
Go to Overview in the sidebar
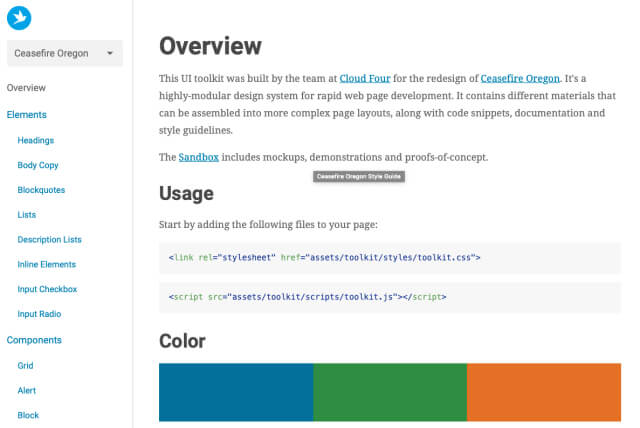point(26,88)
